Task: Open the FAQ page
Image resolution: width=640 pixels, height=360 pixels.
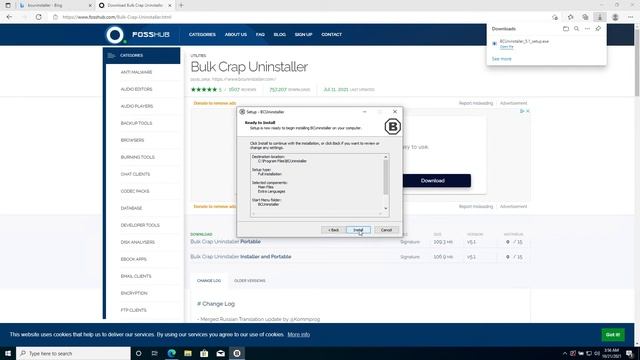Action: pyautogui.click(x=260, y=35)
